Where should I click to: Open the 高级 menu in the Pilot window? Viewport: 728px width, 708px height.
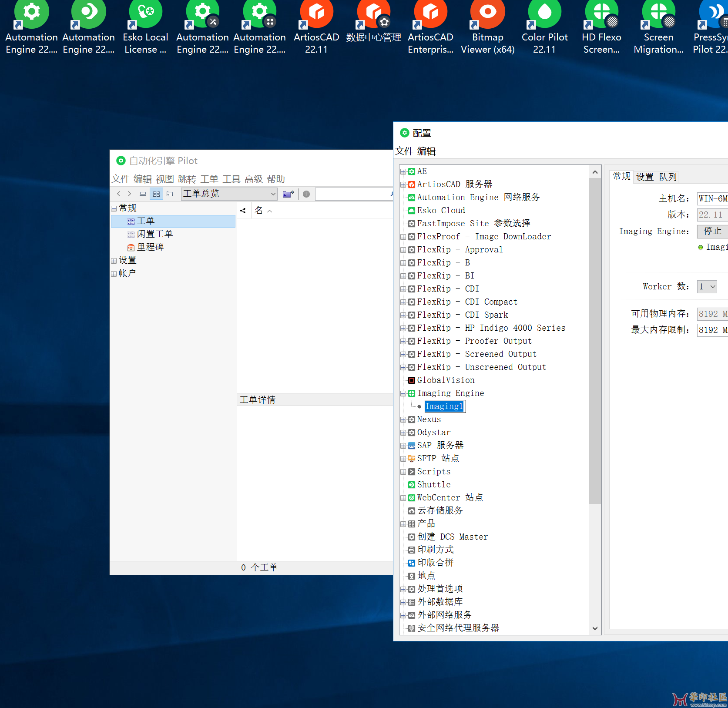coord(254,179)
